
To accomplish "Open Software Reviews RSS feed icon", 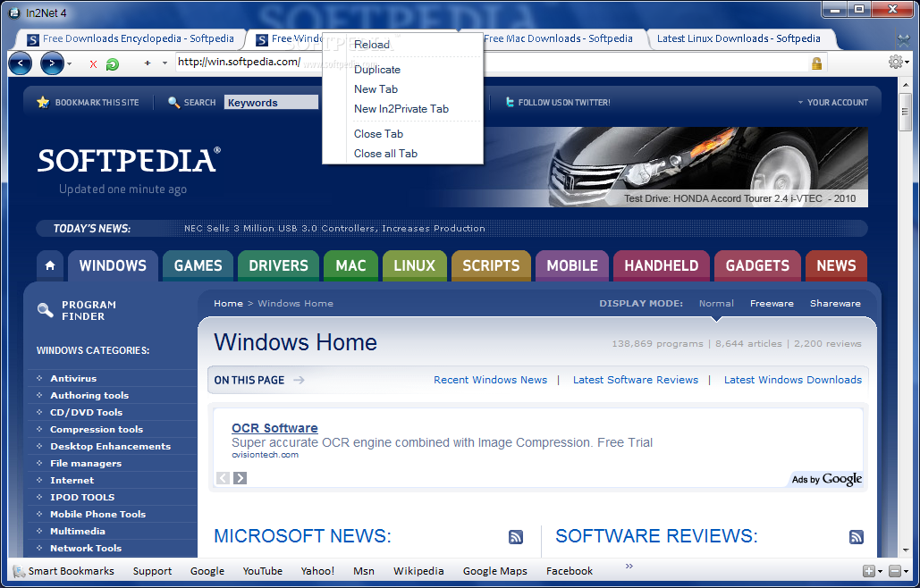I will tap(856, 536).
